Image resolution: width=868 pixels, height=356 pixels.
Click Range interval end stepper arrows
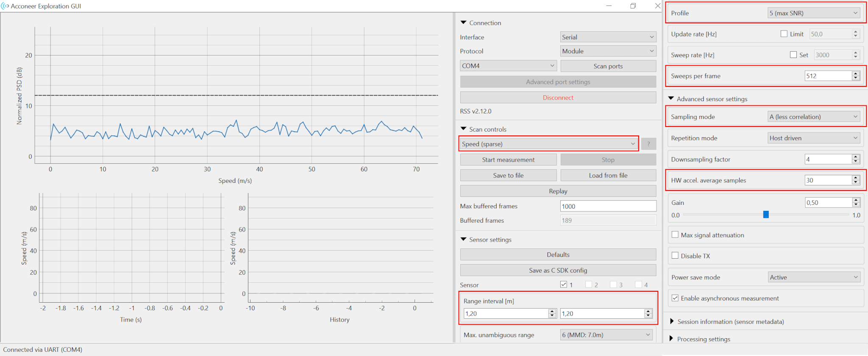click(x=648, y=313)
